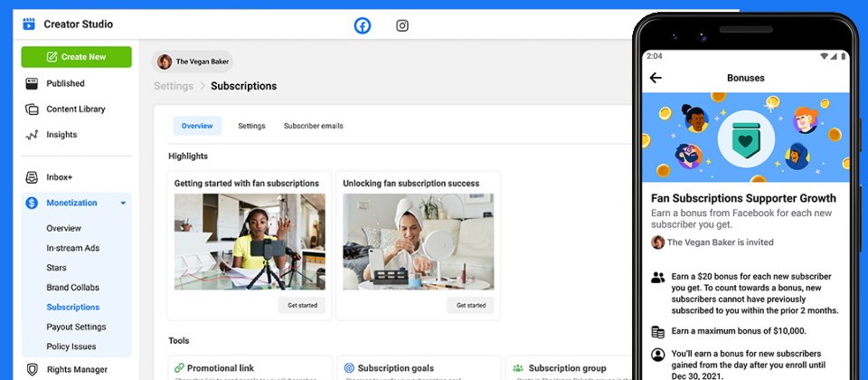Image resolution: width=868 pixels, height=380 pixels.
Task: Tap the enrollment person icon
Action: [657, 355]
